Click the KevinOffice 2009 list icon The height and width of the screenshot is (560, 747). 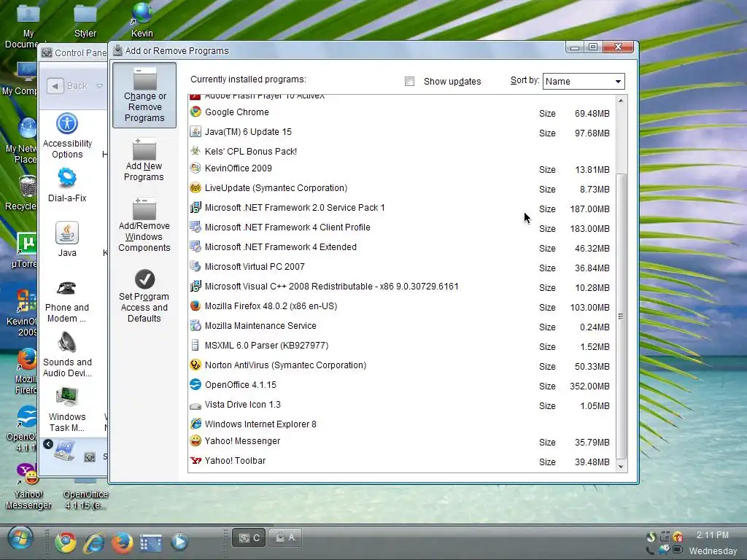196,168
